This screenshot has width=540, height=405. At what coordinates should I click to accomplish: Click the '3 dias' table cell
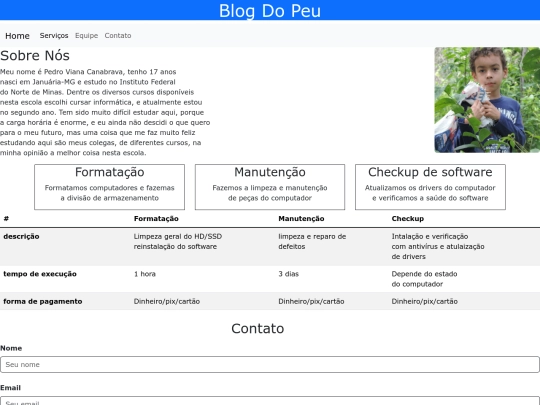click(x=289, y=274)
